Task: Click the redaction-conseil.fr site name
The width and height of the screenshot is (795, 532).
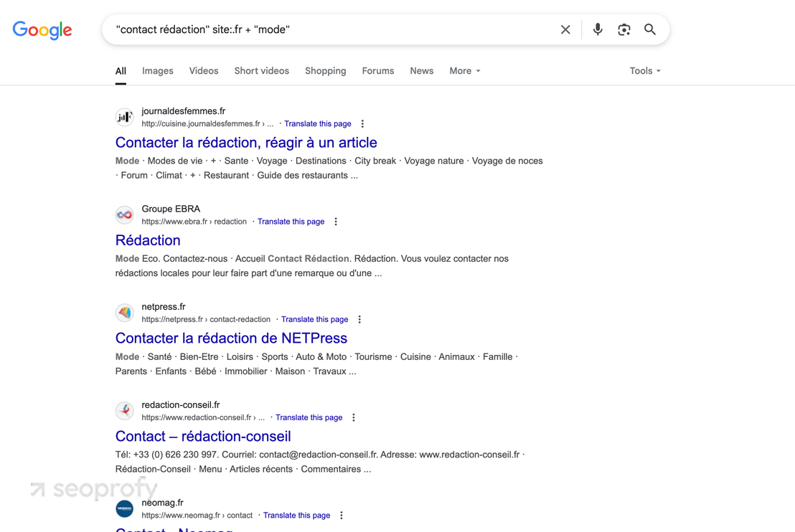Action: tap(181, 405)
